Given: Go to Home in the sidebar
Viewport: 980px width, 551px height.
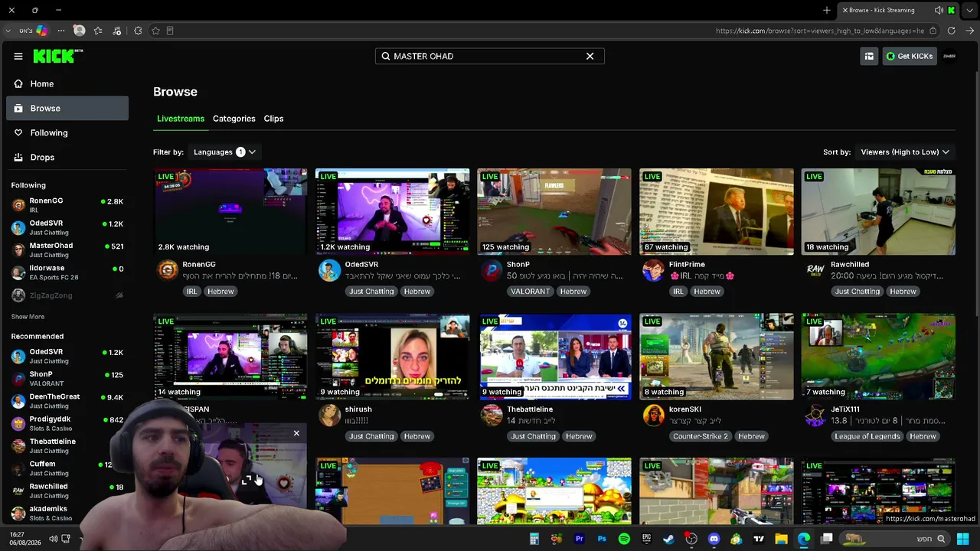Looking at the screenshot, I should tap(67, 83).
